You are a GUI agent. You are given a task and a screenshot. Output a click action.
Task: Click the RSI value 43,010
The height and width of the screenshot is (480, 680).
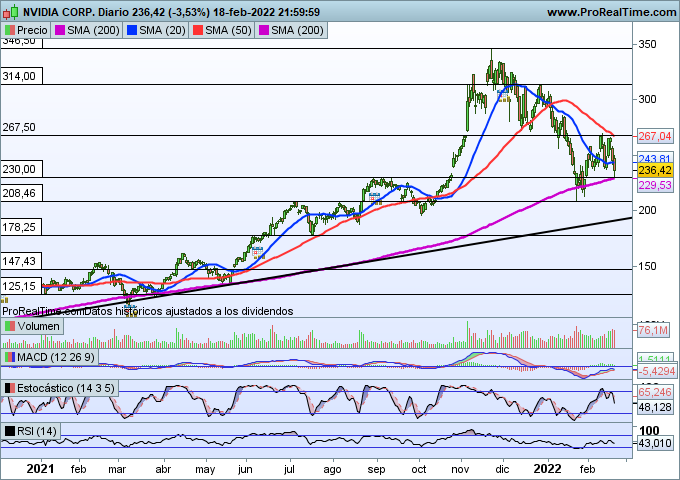[655, 444]
